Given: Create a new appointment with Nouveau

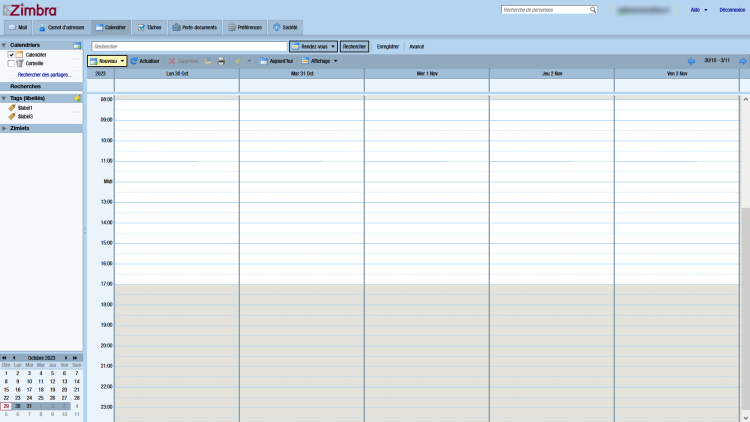Looking at the screenshot, I should [103, 61].
